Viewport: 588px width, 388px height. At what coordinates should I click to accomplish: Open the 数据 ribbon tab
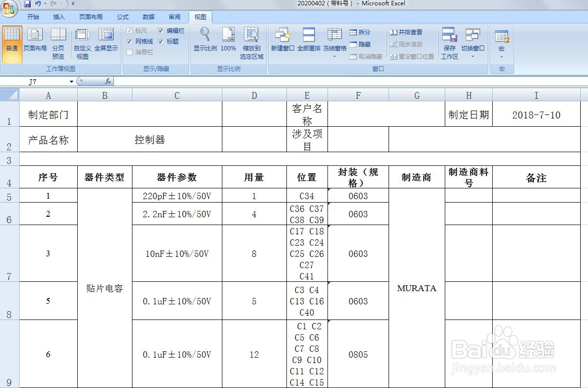click(x=148, y=16)
